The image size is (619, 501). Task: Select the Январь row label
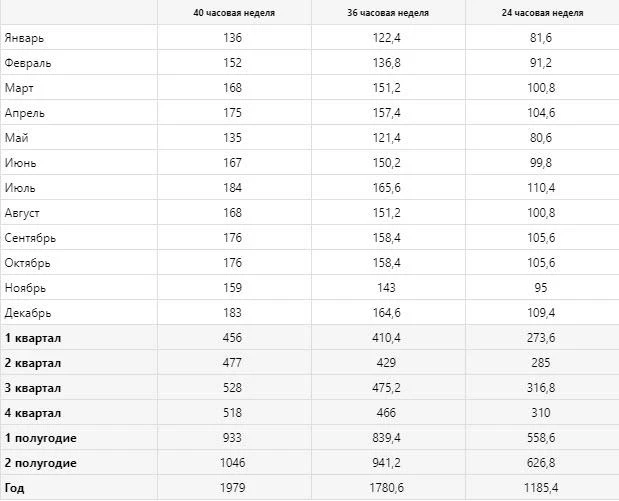[x=25, y=38]
